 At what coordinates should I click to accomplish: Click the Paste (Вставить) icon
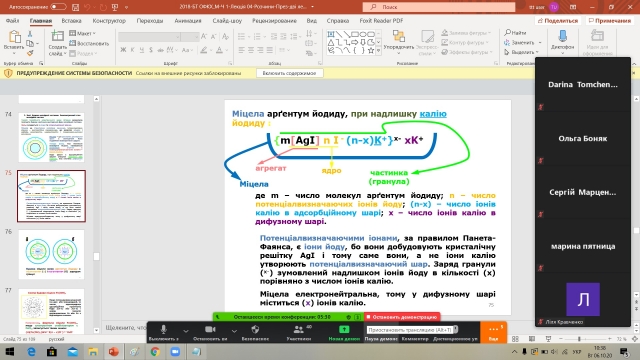pos(14,38)
